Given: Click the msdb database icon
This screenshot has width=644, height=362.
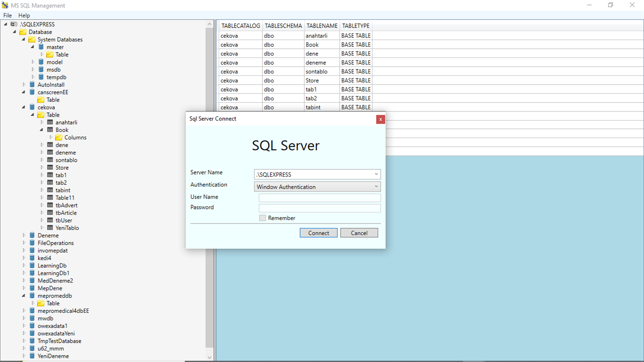Looking at the screenshot, I should [41, 69].
